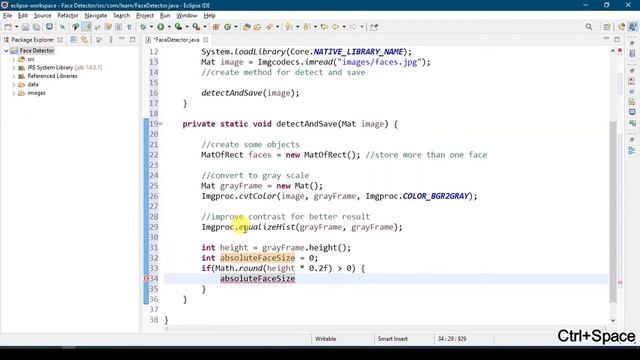Click the New wizard icon
The height and width of the screenshot is (360, 640).
8,27
